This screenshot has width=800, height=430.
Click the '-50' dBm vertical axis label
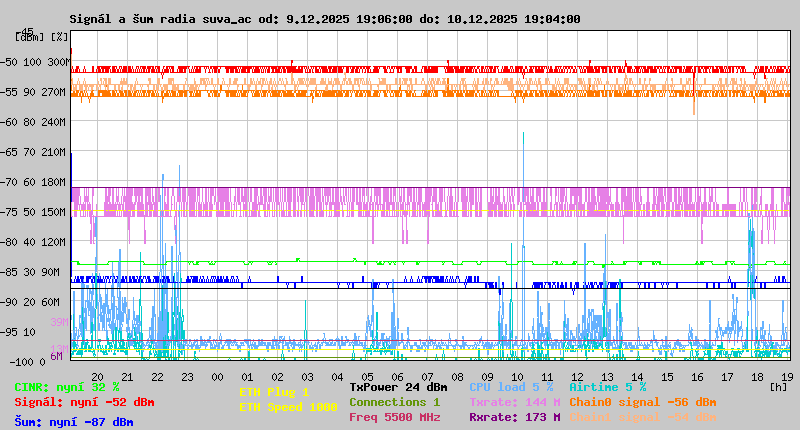(x=9, y=62)
